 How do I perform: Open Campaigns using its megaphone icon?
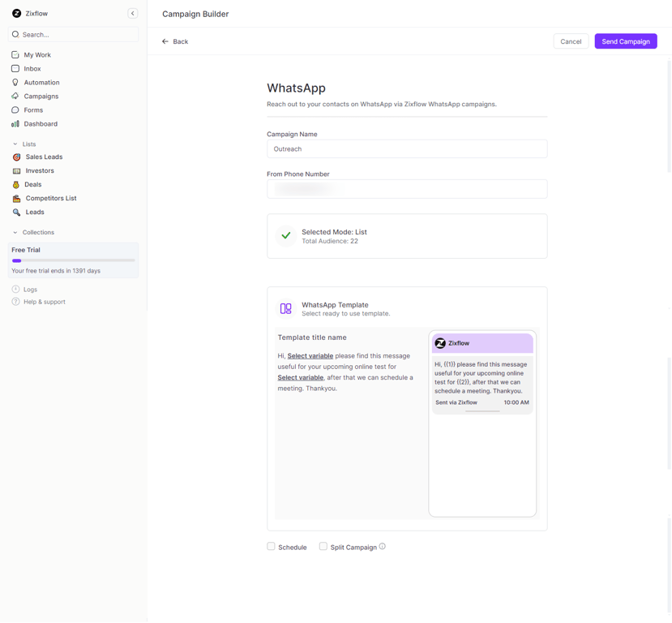pos(15,96)
